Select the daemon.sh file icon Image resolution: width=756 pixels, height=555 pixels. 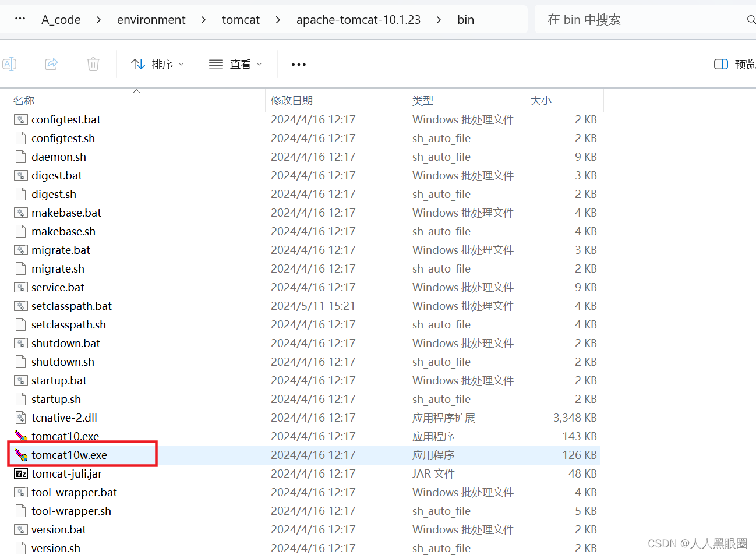(21, 157)
